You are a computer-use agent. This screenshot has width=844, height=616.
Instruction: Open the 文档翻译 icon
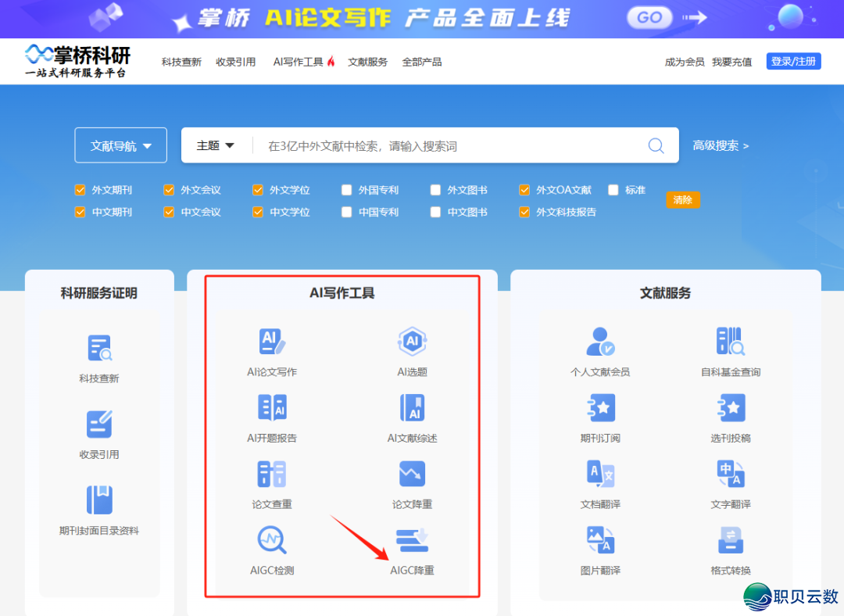[x=600, y=475]
